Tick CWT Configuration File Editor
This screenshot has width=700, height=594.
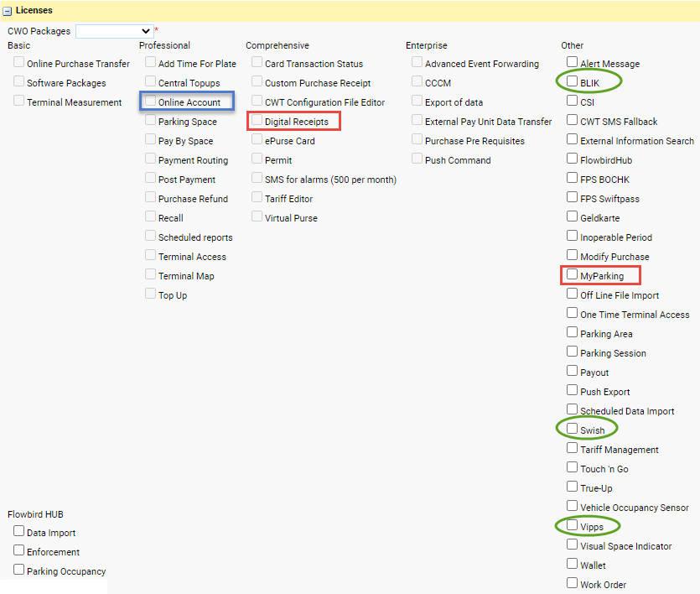point(257,100)
